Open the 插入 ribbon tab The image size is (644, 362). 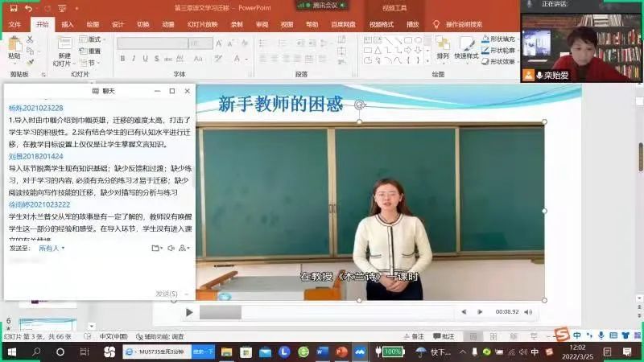pos(68,24)
